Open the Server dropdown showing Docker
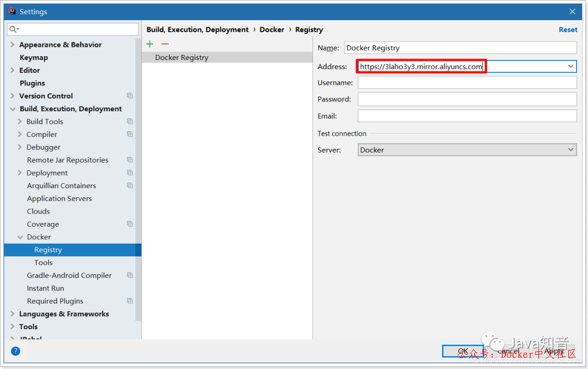Viewport: 588px width, 369px height. [x=571, y=149]
